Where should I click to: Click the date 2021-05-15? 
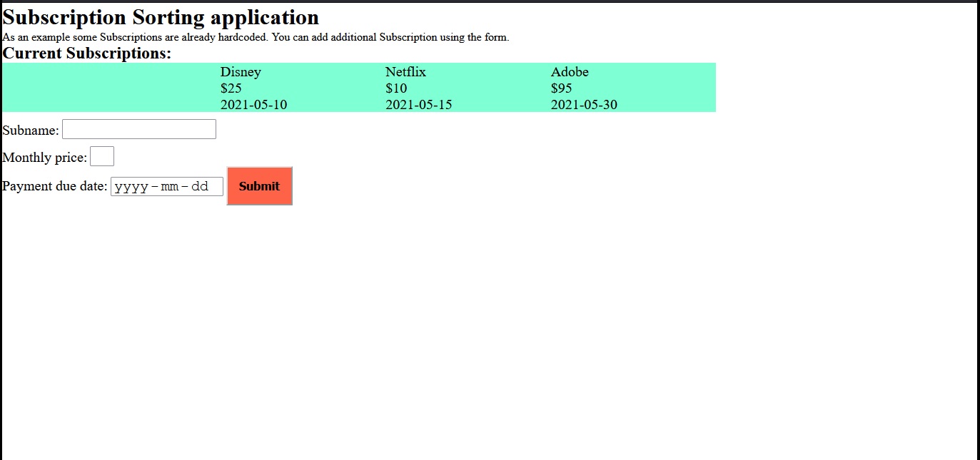tap(419, 104)
